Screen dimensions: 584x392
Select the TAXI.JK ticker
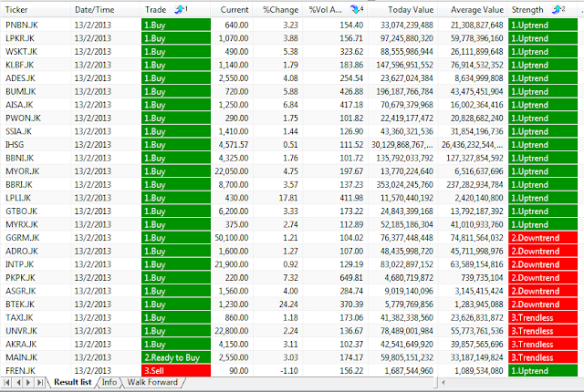(x=19, y=318)
